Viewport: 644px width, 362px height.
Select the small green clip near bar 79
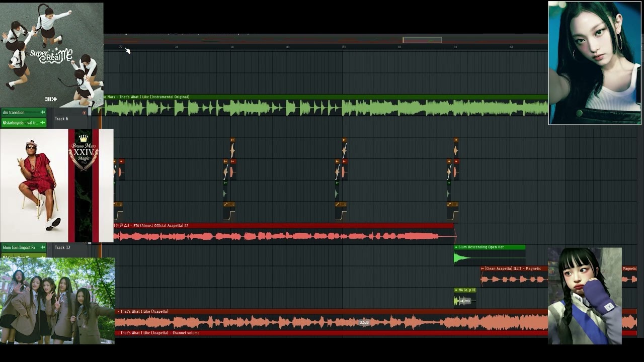pyautogui.click(x=225, y=191)
